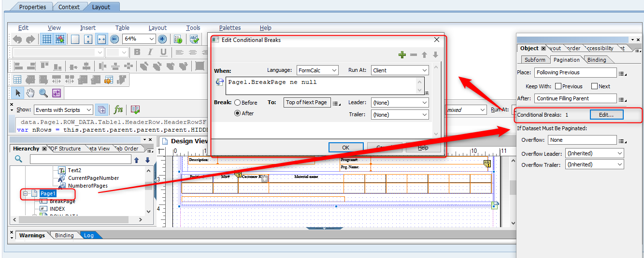Check the Keep With Previous checkbox
This screenshot has width=644, height=258.
coord(558,86)
